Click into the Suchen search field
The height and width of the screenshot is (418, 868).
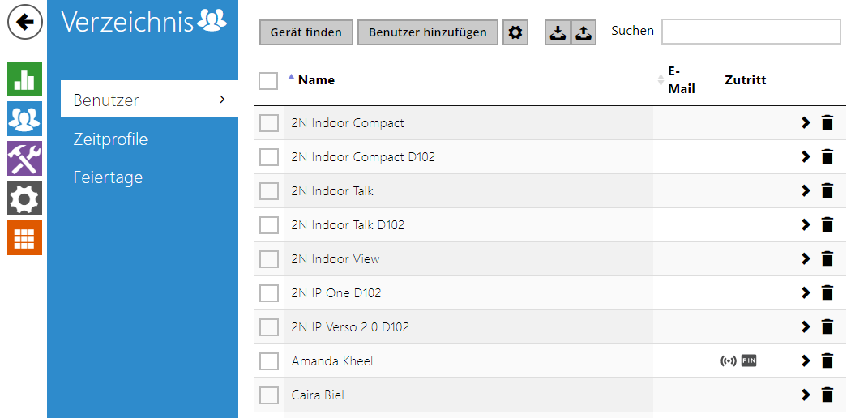[750, 32]
